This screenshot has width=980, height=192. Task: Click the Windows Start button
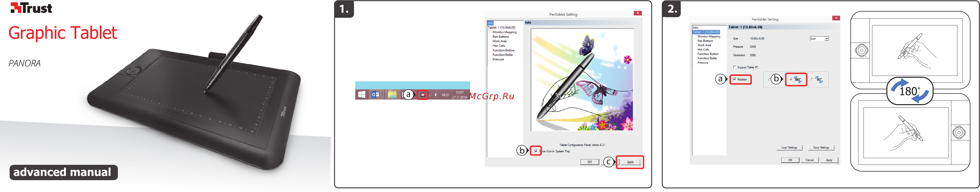point(362,95)
